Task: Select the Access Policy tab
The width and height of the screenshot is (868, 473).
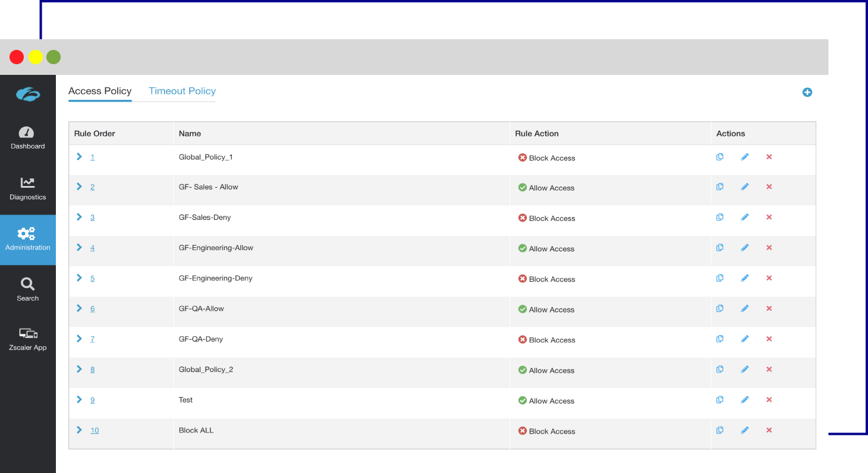Action: (100, 91)
